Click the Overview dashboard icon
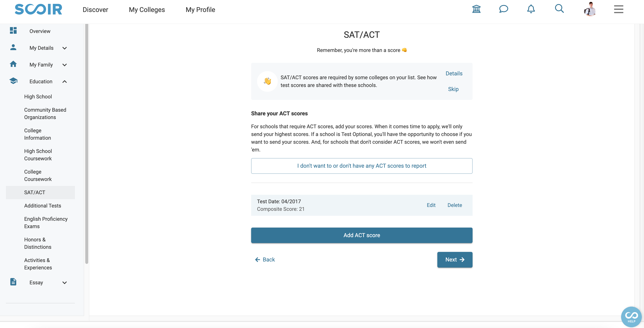644x328 pixels. [x=13, y=30]
